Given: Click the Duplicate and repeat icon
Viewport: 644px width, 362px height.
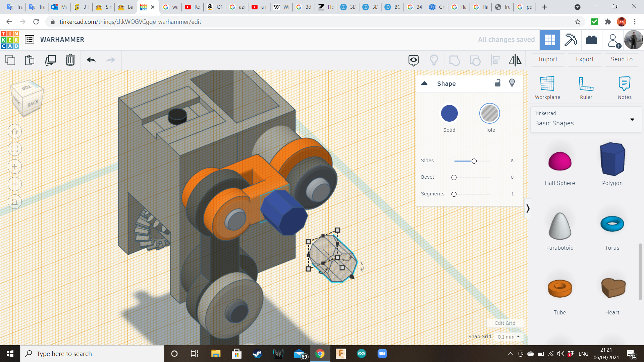Looking at the screenshot, I should pos(50,60).
